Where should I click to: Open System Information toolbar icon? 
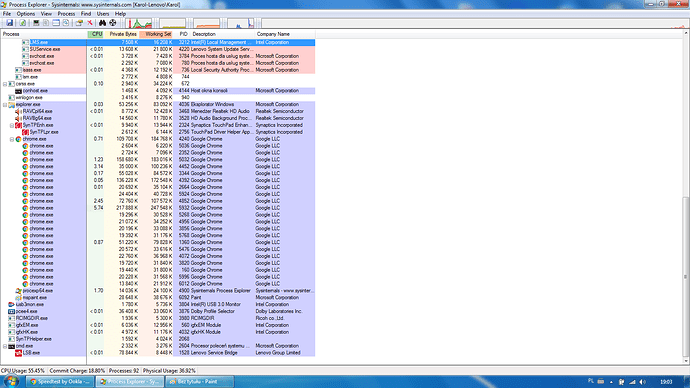coord(36,23)
